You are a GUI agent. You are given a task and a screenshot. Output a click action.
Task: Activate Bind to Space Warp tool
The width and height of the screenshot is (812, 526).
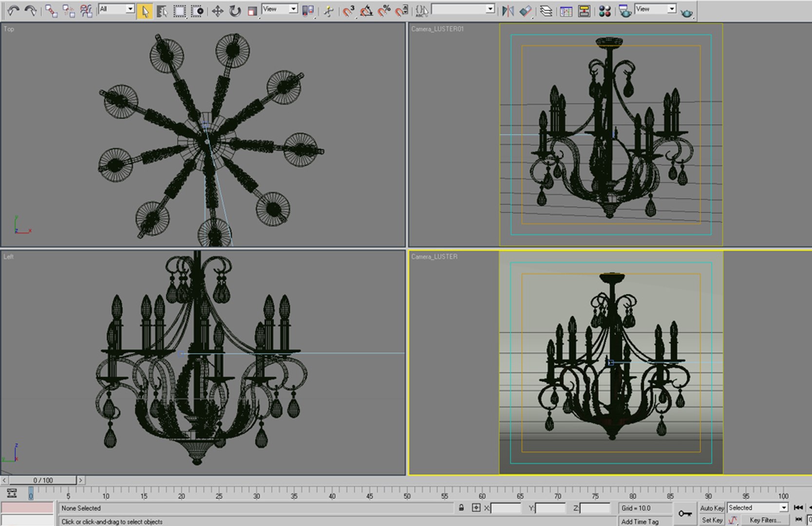pos(86,11)
